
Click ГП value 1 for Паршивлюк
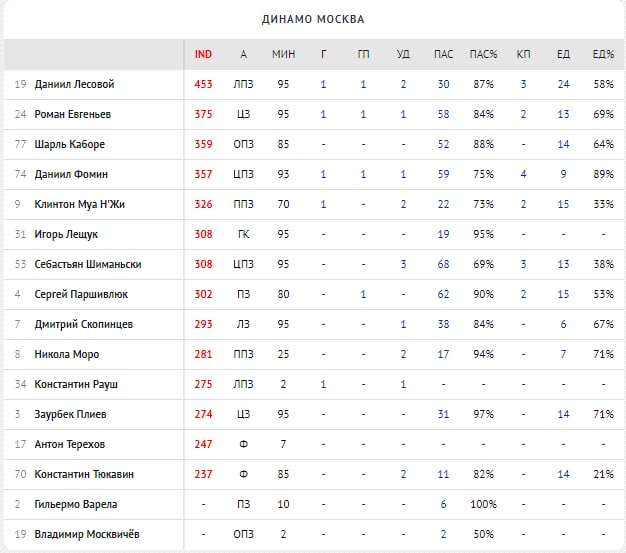click(x=363, y=294)
